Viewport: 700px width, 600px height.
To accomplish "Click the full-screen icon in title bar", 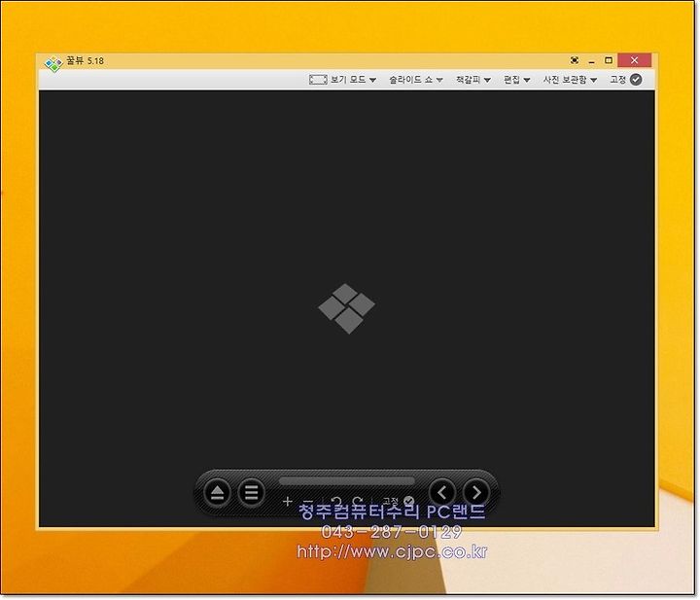I will pos(575,60).
